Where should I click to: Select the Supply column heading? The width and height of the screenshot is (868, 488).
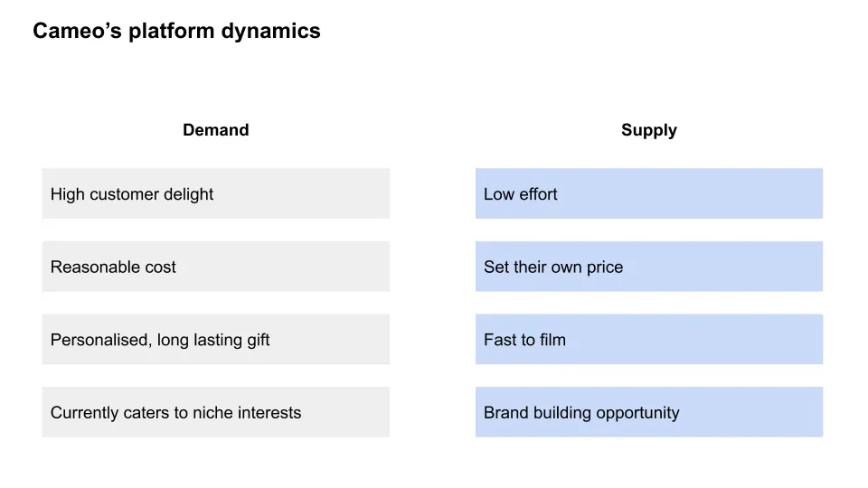648,130
